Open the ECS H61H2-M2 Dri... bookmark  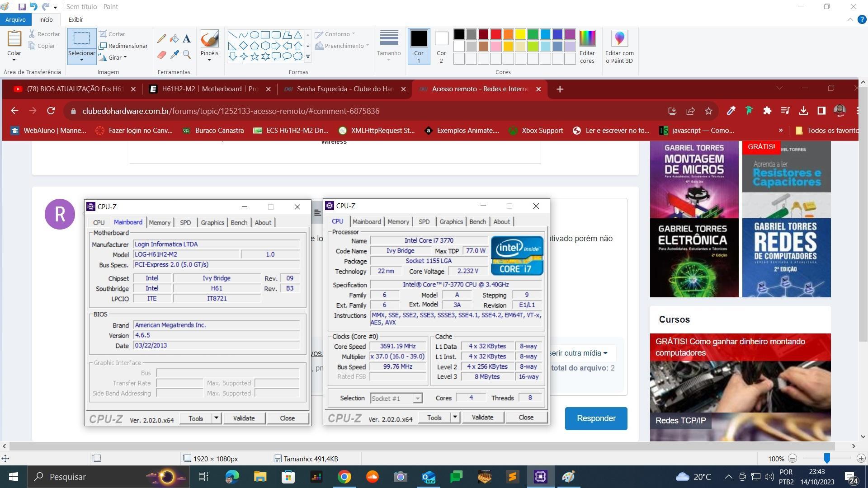click(x=290, y=131)
